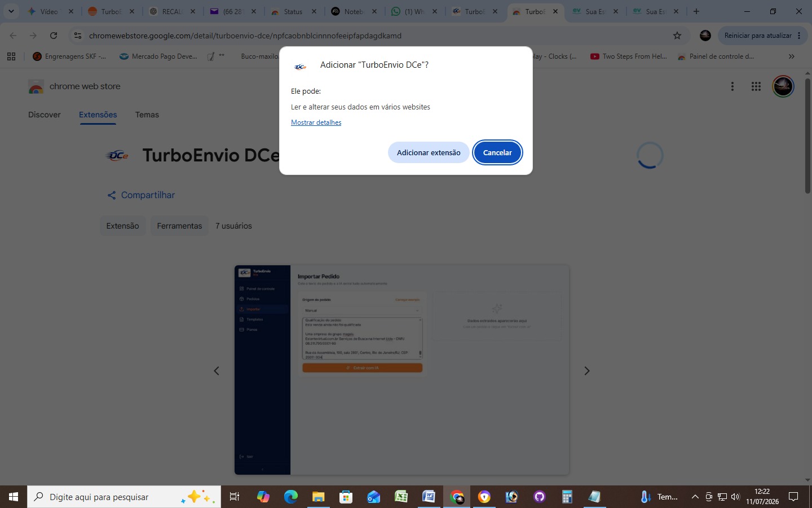Click the page vertical scrollbar
Viewport: 812px width, 508px height.
pos(807,135)
